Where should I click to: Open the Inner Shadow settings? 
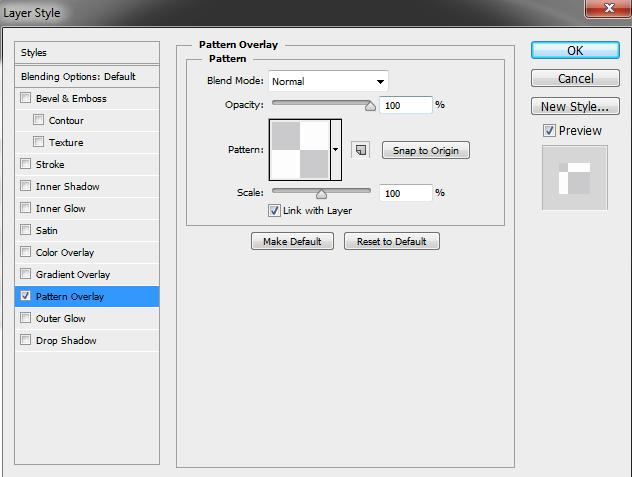(x=67, y=186)
